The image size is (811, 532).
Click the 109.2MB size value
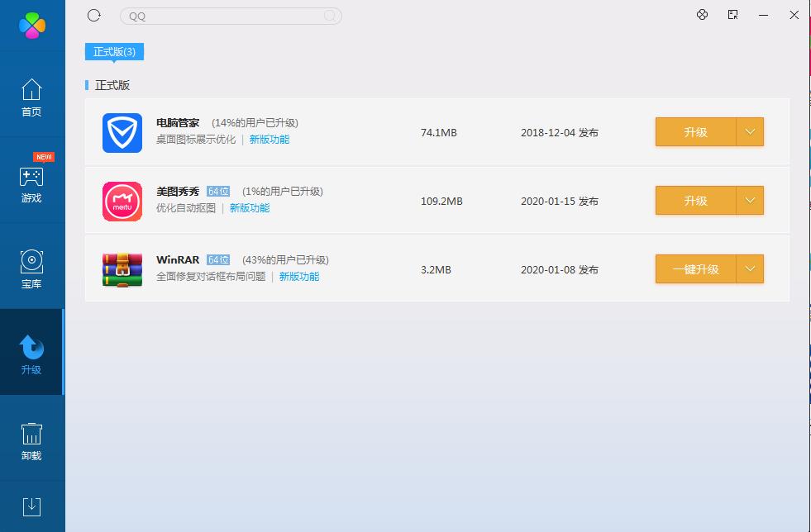[441, 201]
